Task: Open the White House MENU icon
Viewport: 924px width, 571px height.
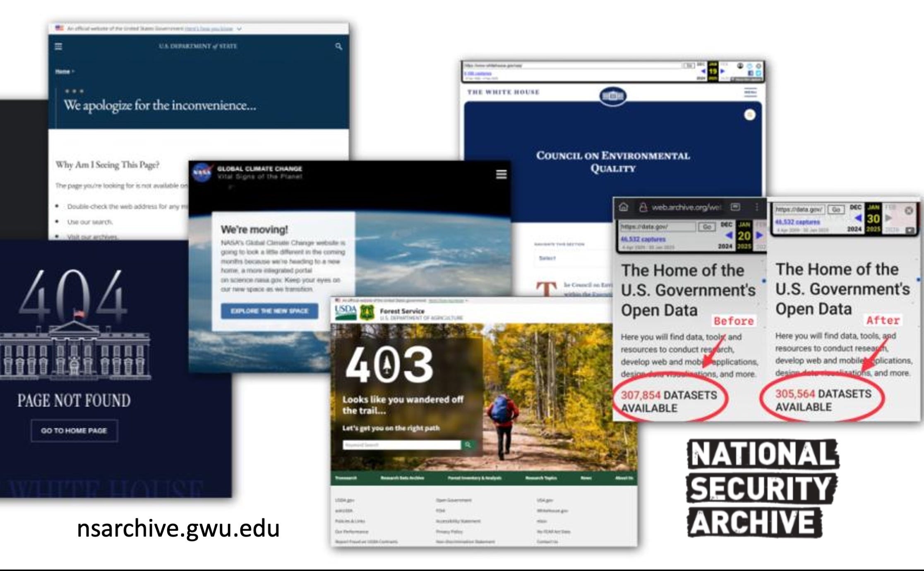Action: pos(750,92)
